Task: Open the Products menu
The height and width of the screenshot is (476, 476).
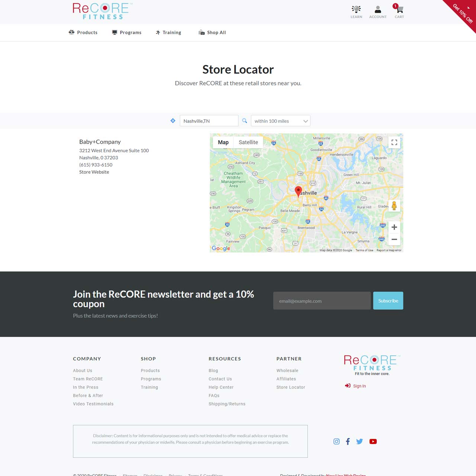Action: (x=83, y=32)
